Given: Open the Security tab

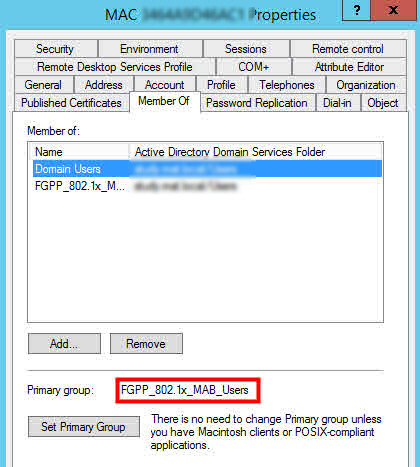Looking at the screenshot, I should pos(56,49).
